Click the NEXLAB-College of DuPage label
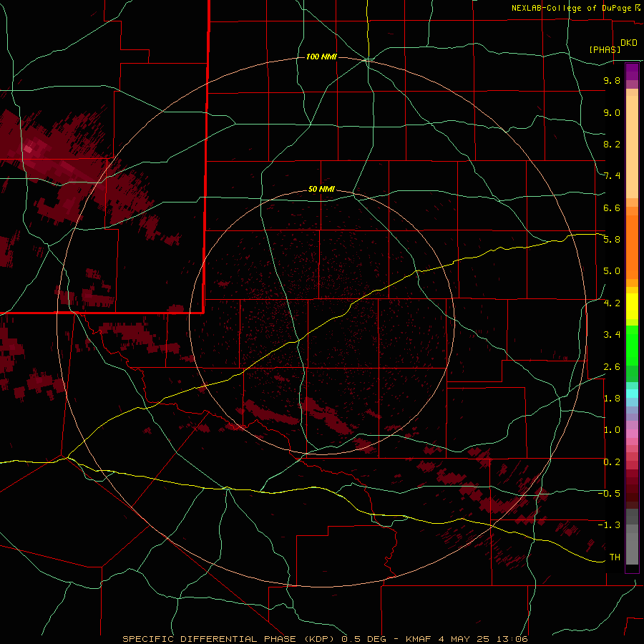The height and width of the screenshot is (644, 644). pos(572,8)
